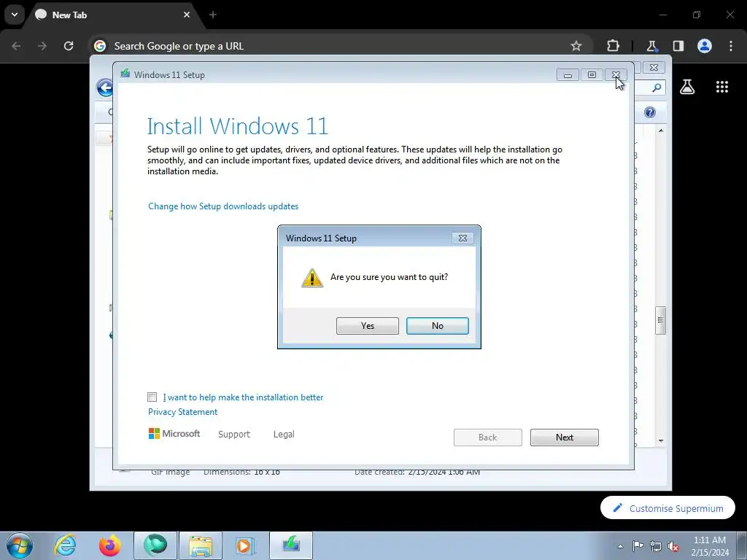
Task: Click the Next button in setup
Action: click(564, 437)
